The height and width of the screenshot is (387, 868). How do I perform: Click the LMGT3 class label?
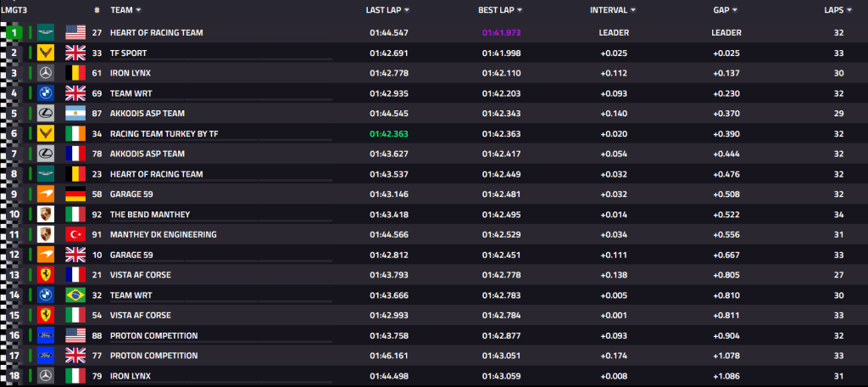14,10
